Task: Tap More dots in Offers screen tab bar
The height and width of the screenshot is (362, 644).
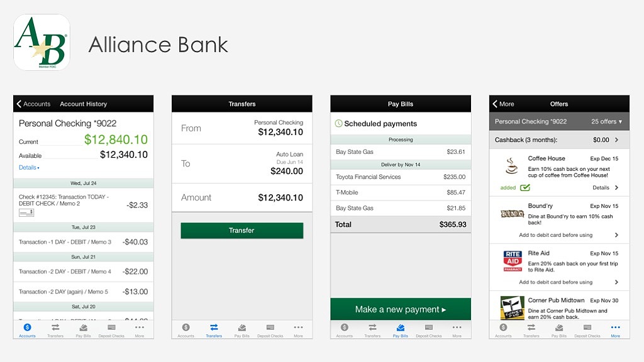Action: pos(615,327)
